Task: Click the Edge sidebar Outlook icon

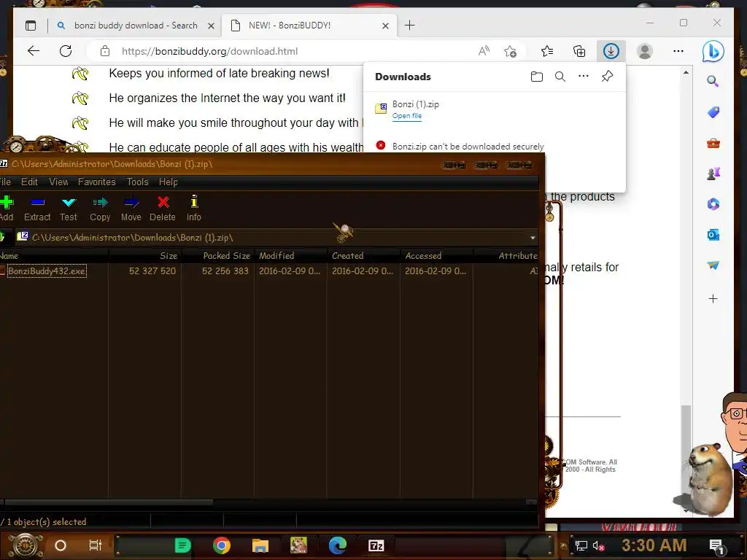Action: click(713, 235)
